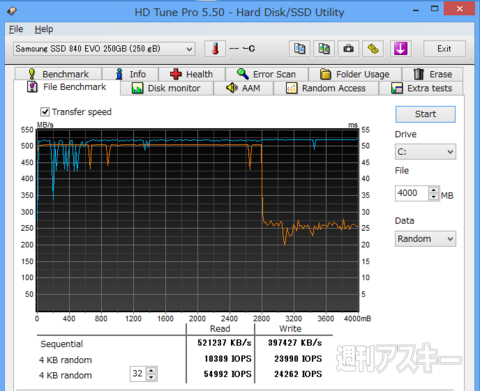Switch to the Error Scan tab
This screenshot has height=391, width=480.
[x=267, y=74]
